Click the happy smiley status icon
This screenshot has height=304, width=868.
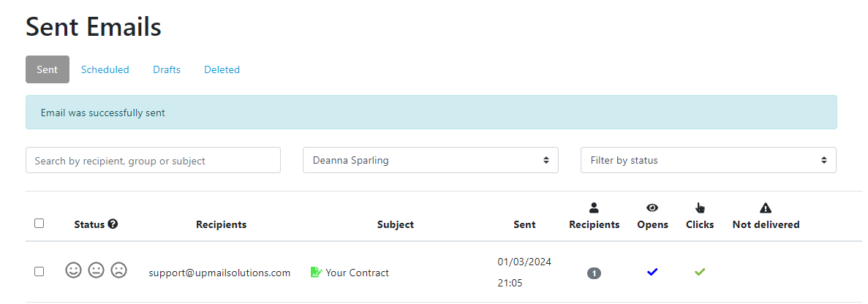[x=74, y=270]
